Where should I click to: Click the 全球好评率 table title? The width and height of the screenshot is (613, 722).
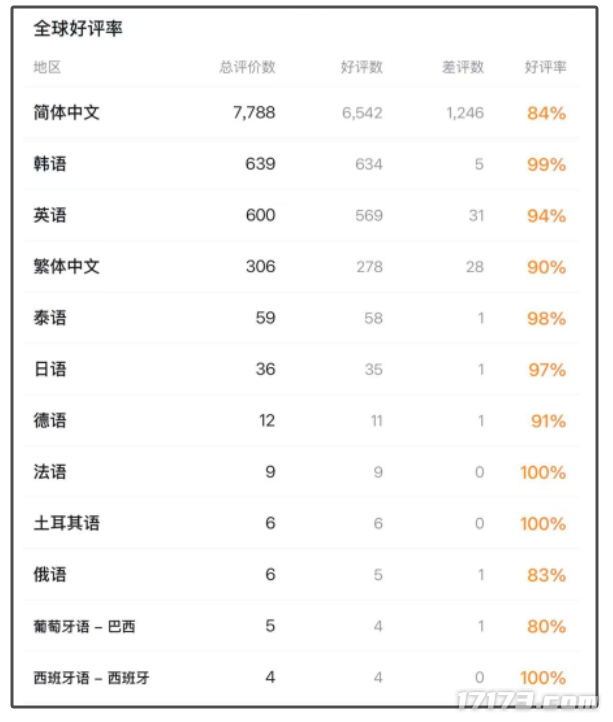(78, 30)
